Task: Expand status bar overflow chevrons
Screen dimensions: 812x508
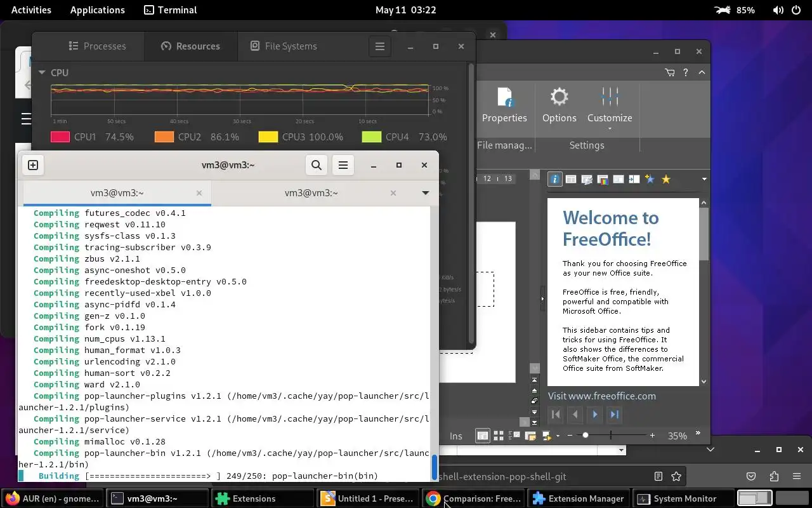Action: (698, 433)
